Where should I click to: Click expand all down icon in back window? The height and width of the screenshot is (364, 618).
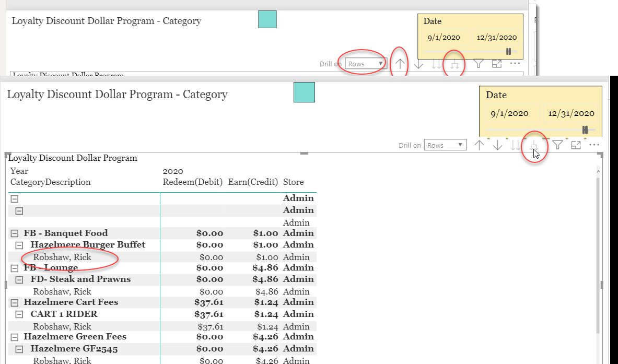pos(455,64)
